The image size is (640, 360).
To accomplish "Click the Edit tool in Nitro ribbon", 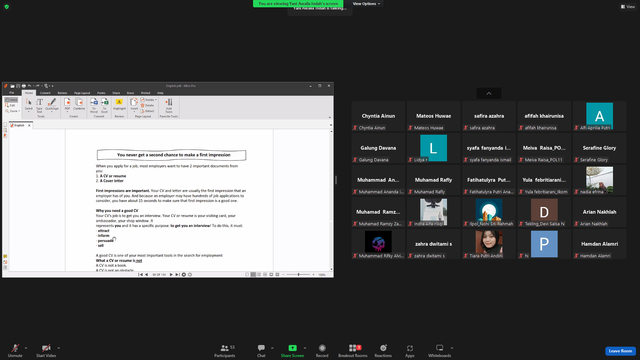I will click(x=11, y=105).
